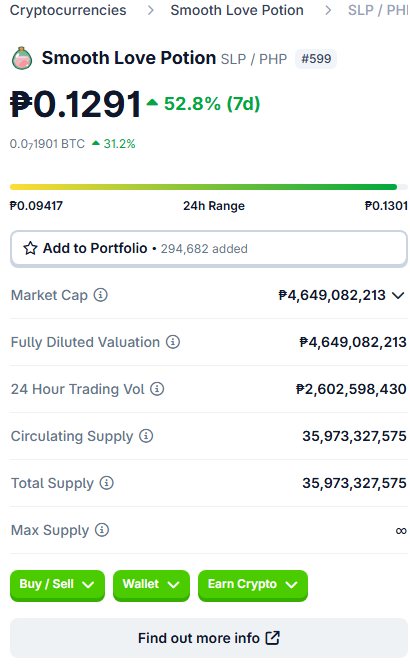
Task: Open the Wallet dropdown
Action: tap(151, 585)
